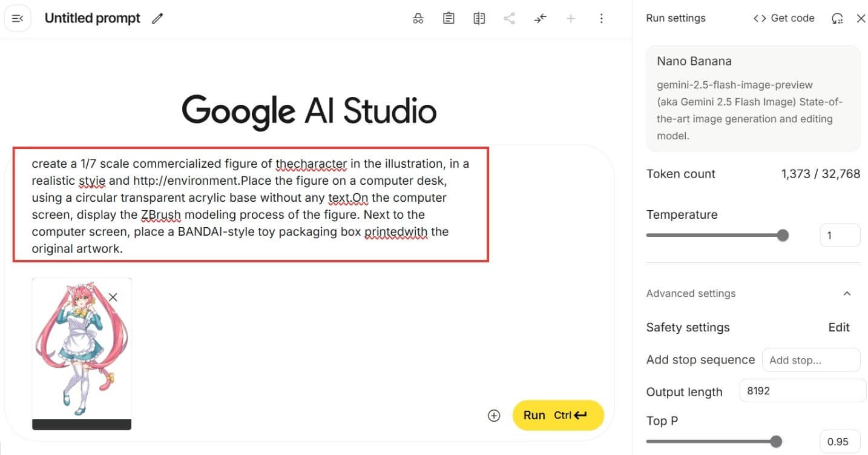Viewport: 868px width, 455px height.
Task: Open the Nano Banana model selector card
Action: click(753, 99)
